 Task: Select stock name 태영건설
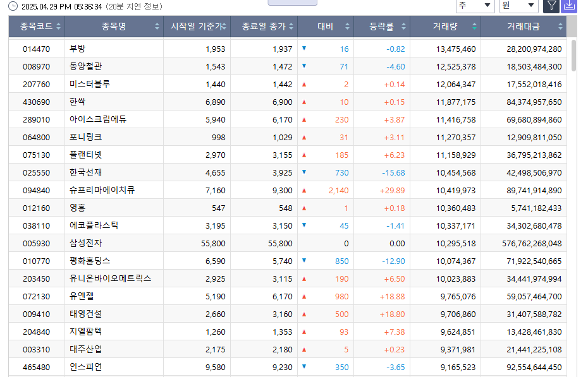[x=85, y=314]
